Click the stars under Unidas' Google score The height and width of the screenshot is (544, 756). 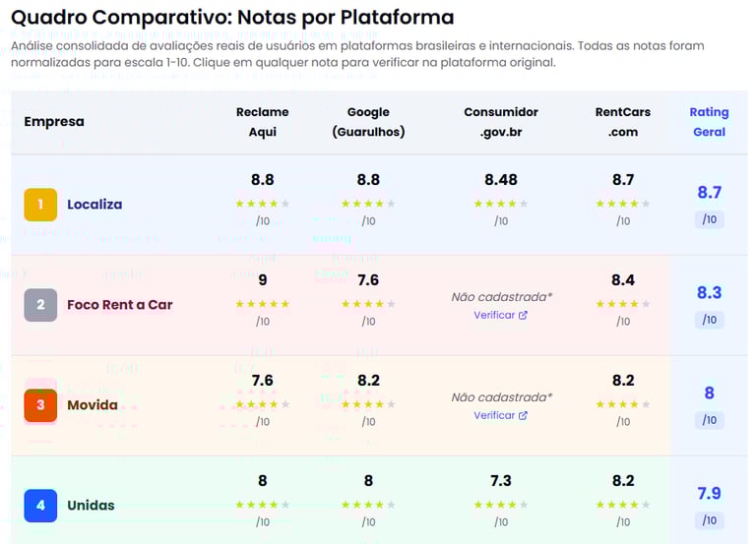(x=368, y=505)
